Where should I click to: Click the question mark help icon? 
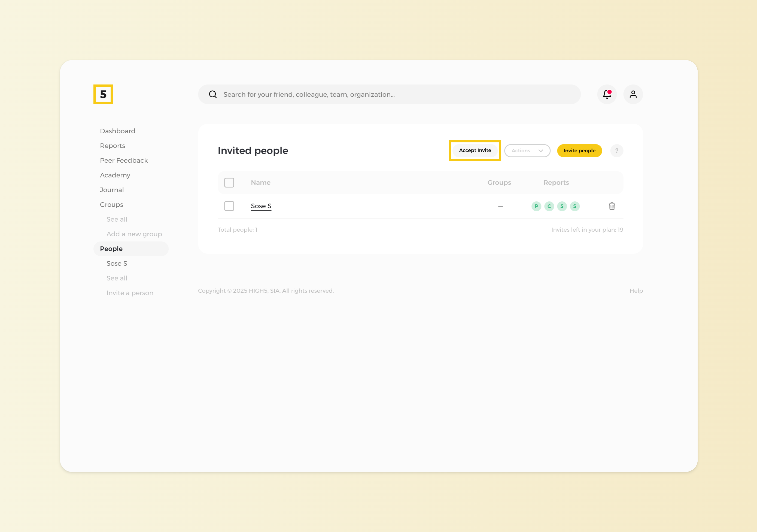coord(616,151)
